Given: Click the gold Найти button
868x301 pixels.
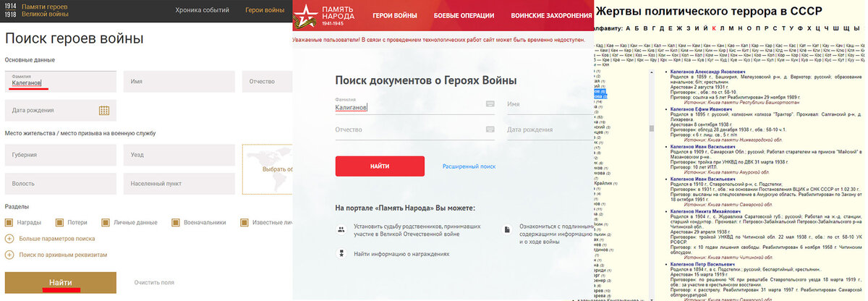Looking at the screenshot, I should 61,282.
